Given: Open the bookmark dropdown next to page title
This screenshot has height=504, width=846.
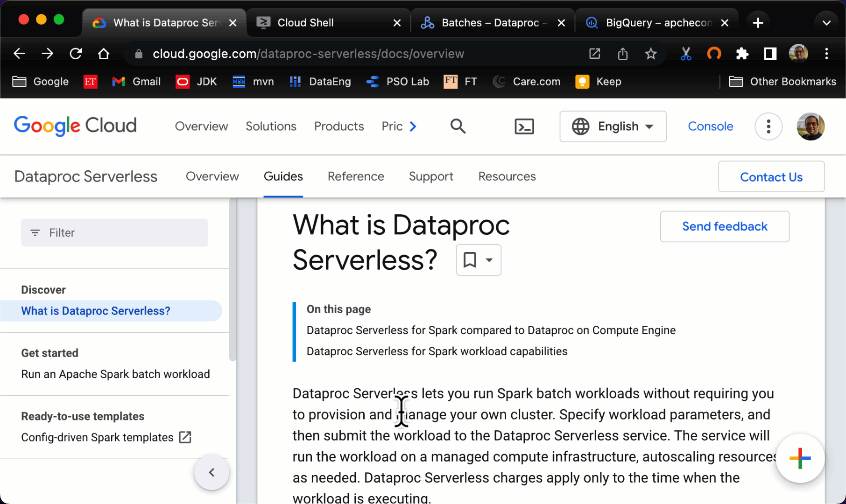Looking at the screenshot, I should pyautogui.click(x=479, y=260).
